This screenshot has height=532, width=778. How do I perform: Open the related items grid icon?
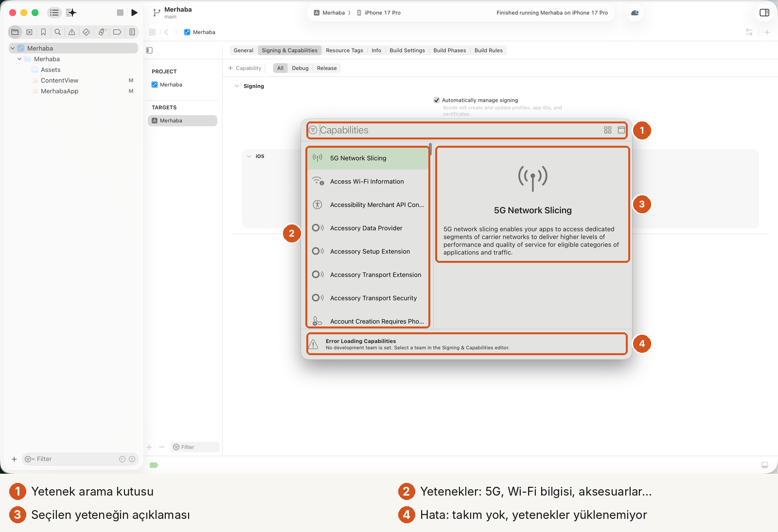pyautogui.click(x=152, y=32)
